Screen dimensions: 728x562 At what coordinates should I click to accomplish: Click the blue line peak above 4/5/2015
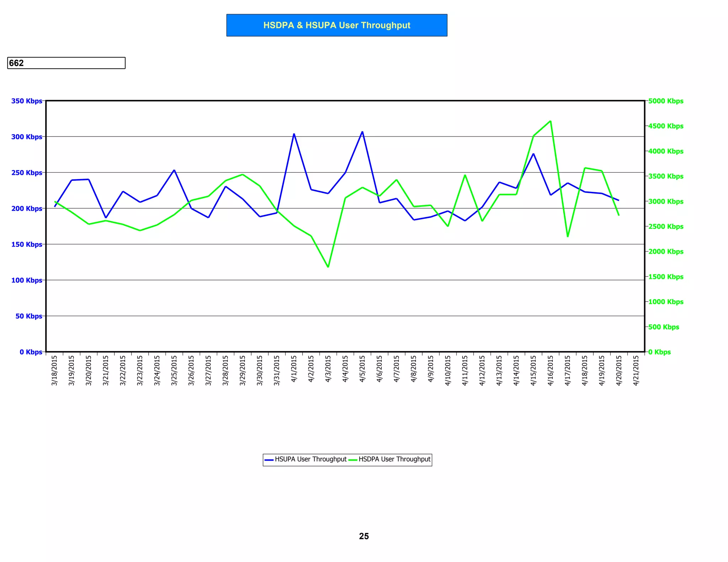click(x=362, y=132)
